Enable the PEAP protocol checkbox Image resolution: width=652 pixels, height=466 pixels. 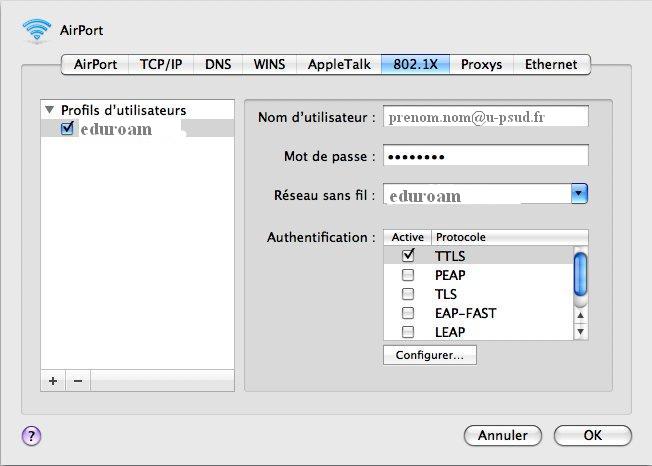pos(408,275)
